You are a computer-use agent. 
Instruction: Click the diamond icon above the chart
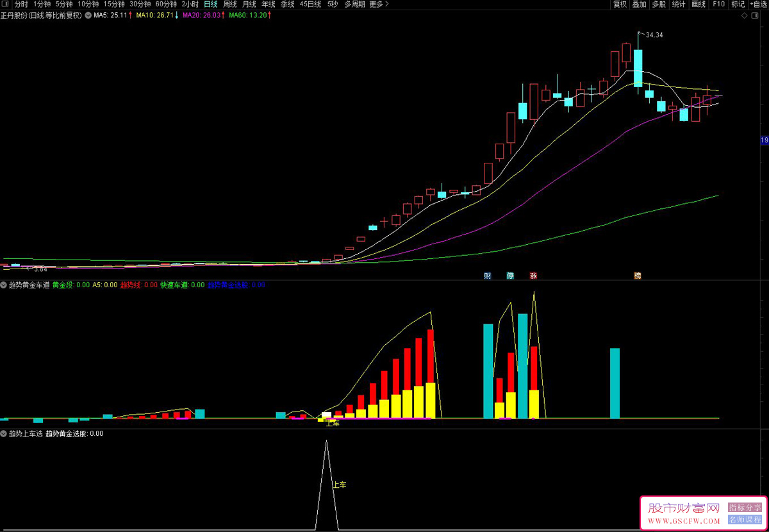pyautogui.click(x=743, y=15)
